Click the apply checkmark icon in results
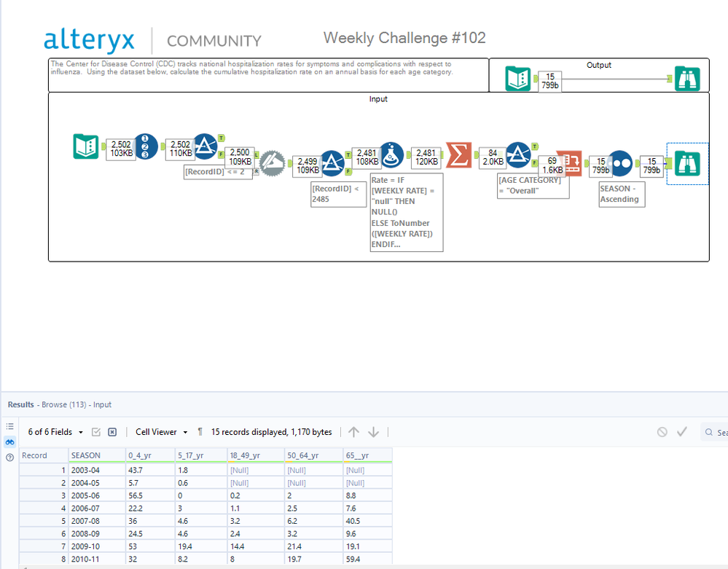728x569 pixels. (682, 432)
